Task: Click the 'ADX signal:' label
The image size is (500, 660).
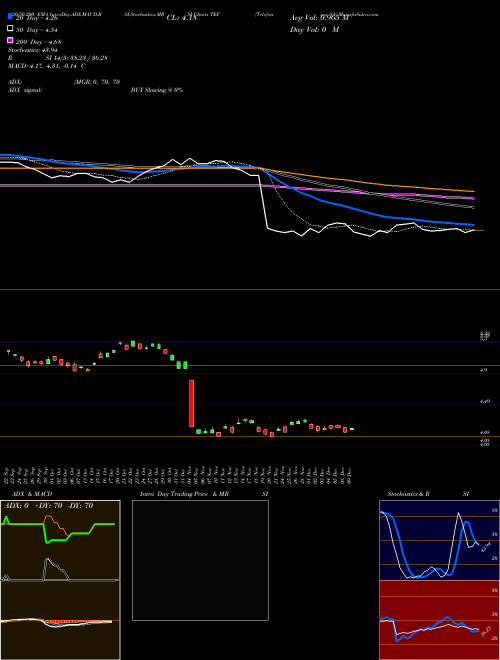Action: click(x=24, y=90)
